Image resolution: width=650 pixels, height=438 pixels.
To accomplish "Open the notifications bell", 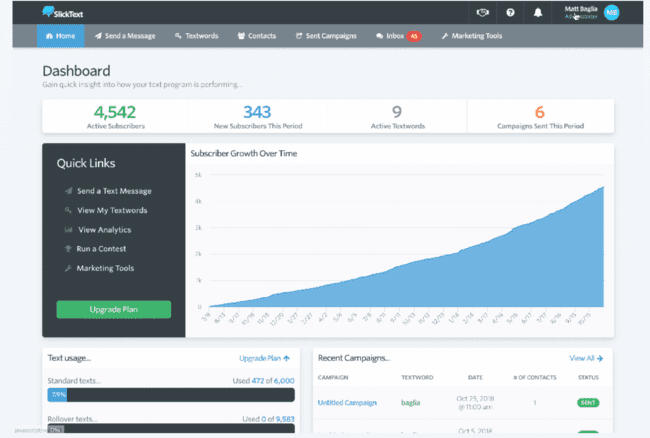I will click(x=537, y=12).
